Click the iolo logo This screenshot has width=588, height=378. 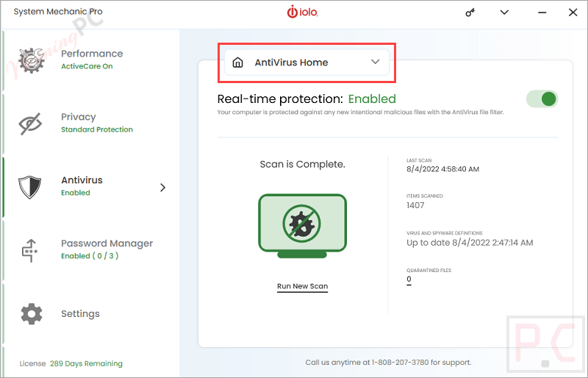tap(302, 12)
